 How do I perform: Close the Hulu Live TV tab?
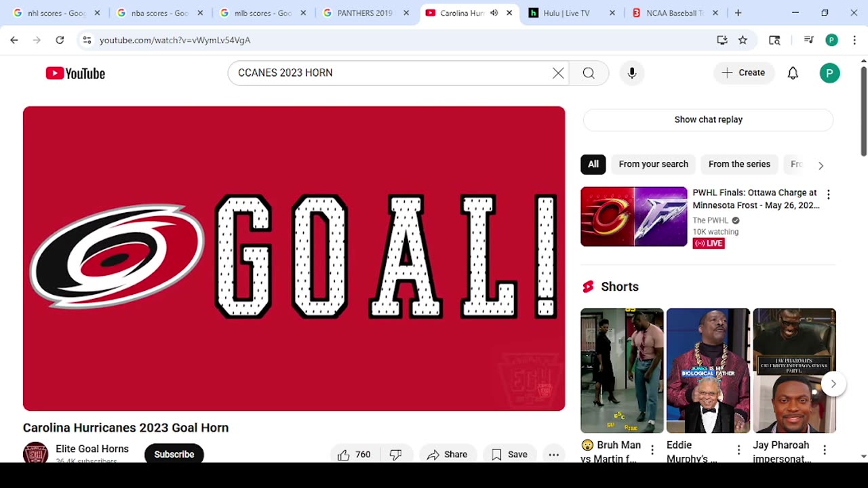(x=612, y=13)
